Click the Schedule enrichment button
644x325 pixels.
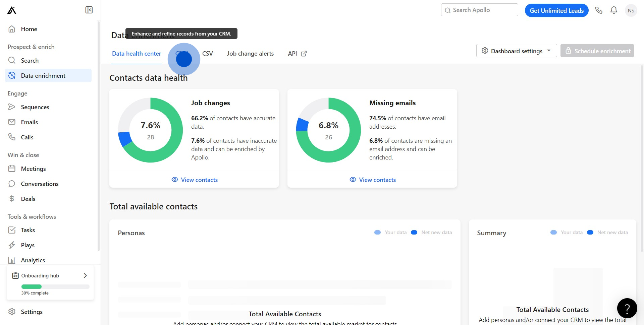(597, 51)
